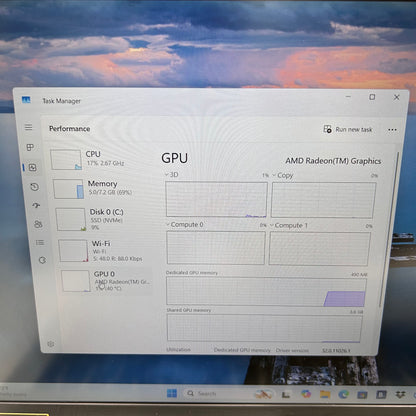The image size is (416, 416).
Task: Minimize the Task Manager window
Action: 348,97
